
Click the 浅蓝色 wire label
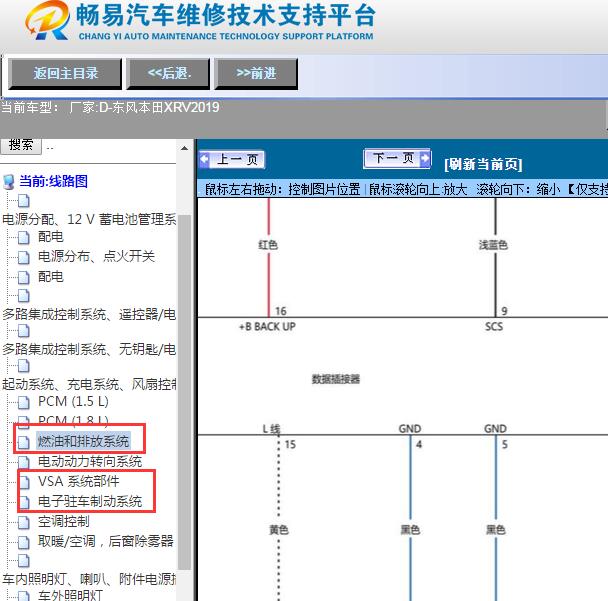tap(493, 245)
